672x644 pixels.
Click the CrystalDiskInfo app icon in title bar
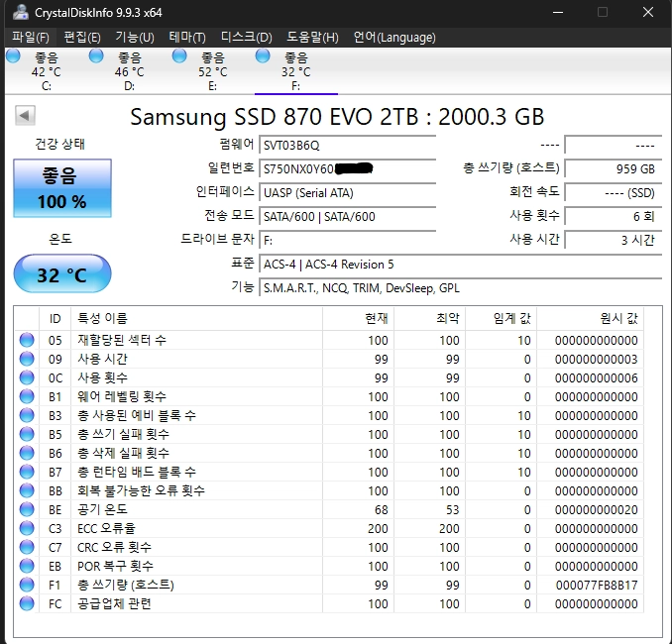(x=20, y=13)
